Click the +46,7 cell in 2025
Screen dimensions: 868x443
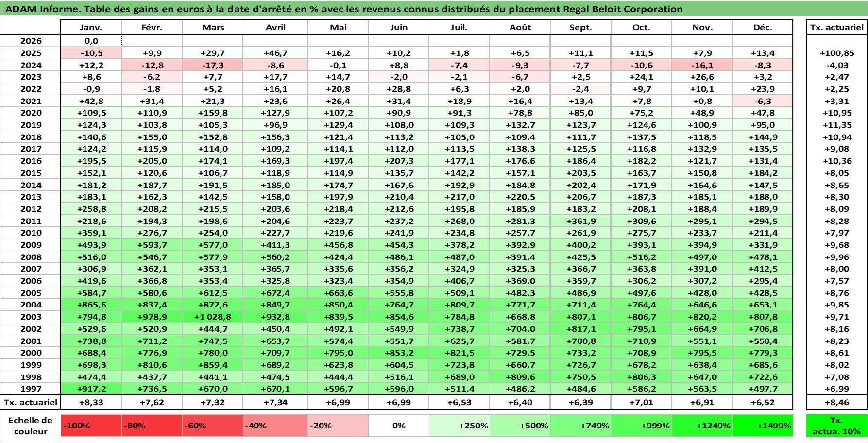[275, 53]
